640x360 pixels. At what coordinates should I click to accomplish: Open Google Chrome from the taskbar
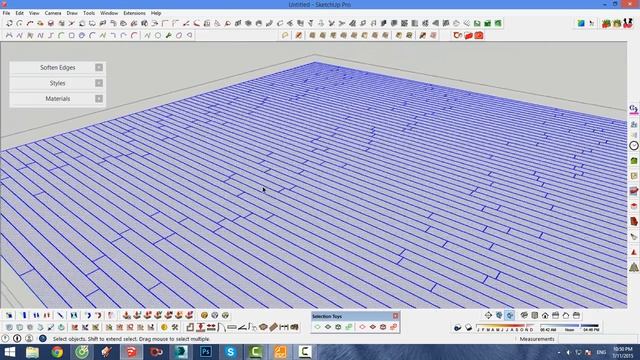[57, 352]
